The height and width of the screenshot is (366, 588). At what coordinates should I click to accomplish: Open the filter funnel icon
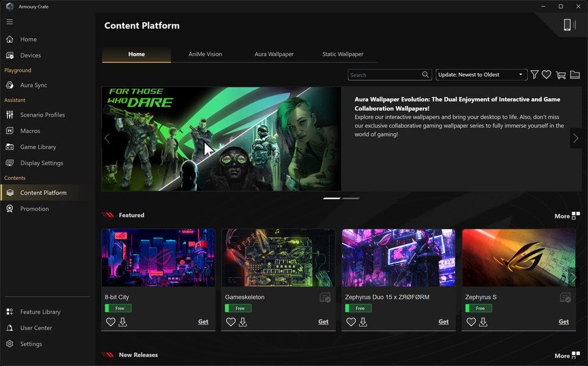point(534,74)
